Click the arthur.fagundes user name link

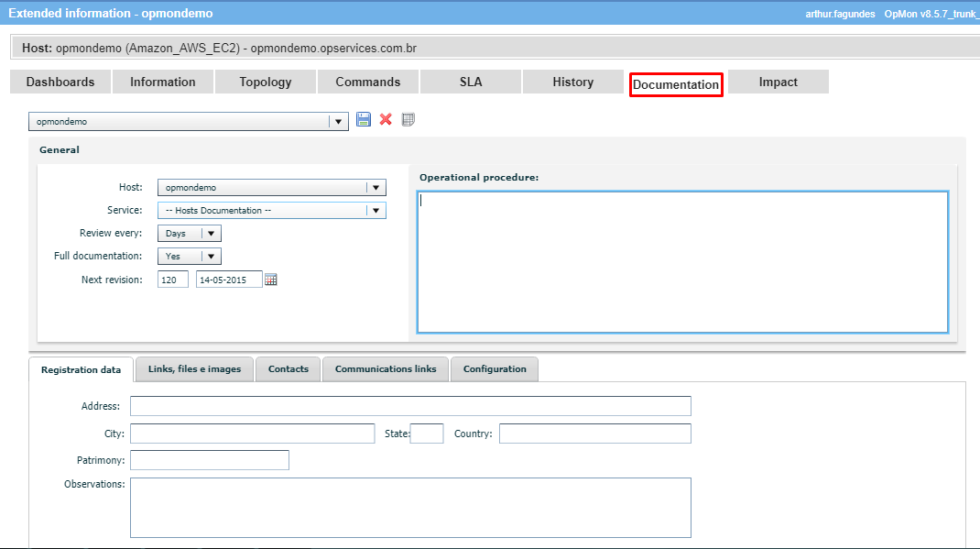[x=840, y=14]
